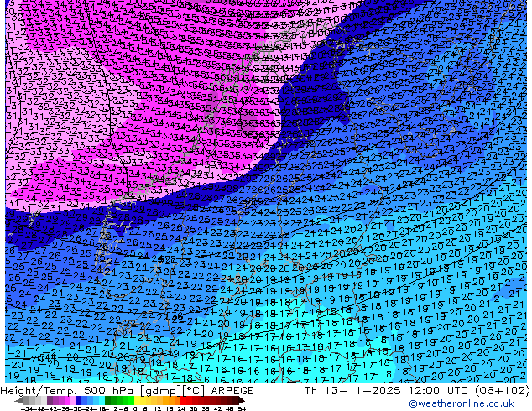Click the dark blue swatch in the legend

[x=79, y=400]
